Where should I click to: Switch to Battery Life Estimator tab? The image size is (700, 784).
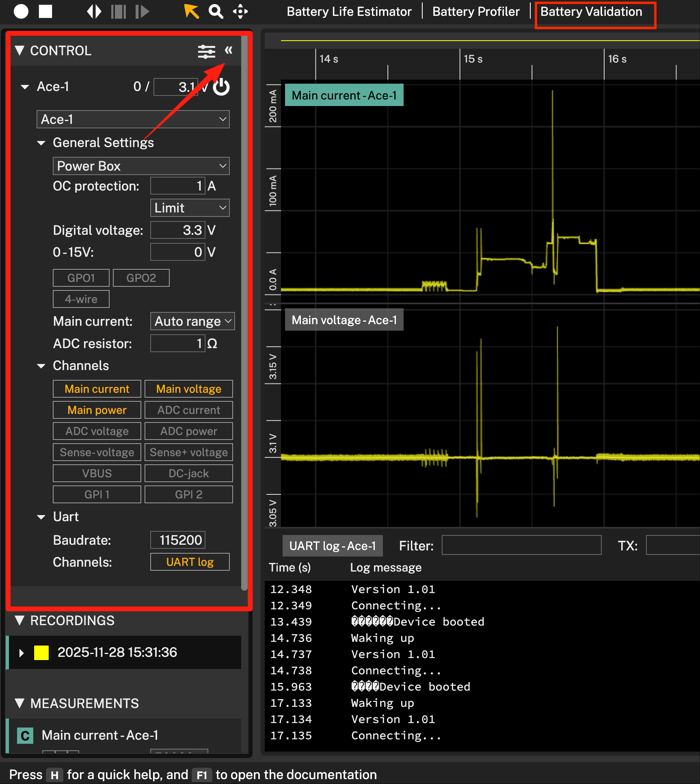click(349, 12)
